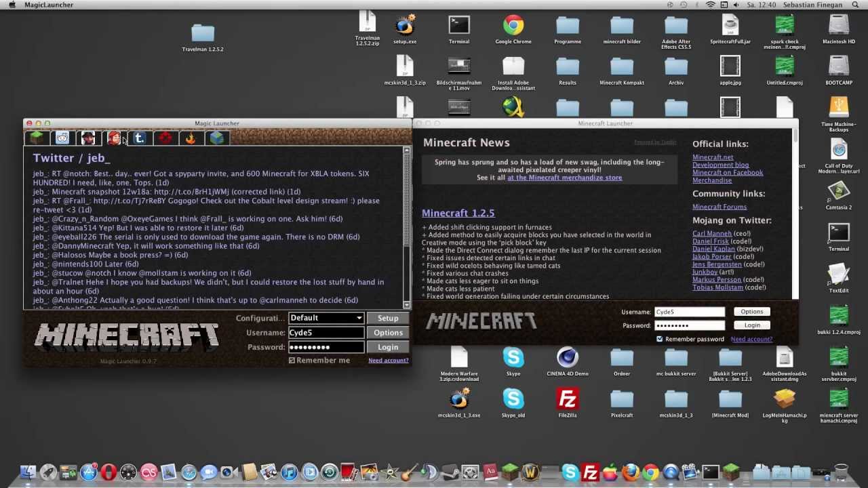Click Login button in Minecraft Launcher
868x488 pixels.
pos(751,325)
